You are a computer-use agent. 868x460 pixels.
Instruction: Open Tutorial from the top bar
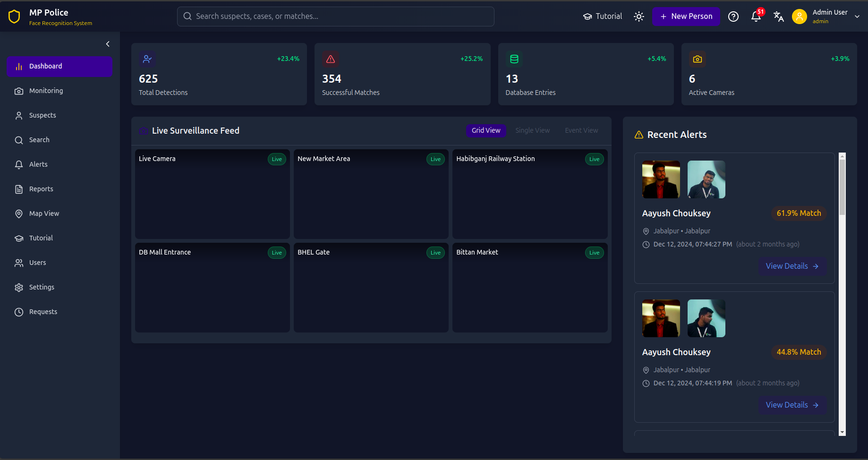pos(603,17)
